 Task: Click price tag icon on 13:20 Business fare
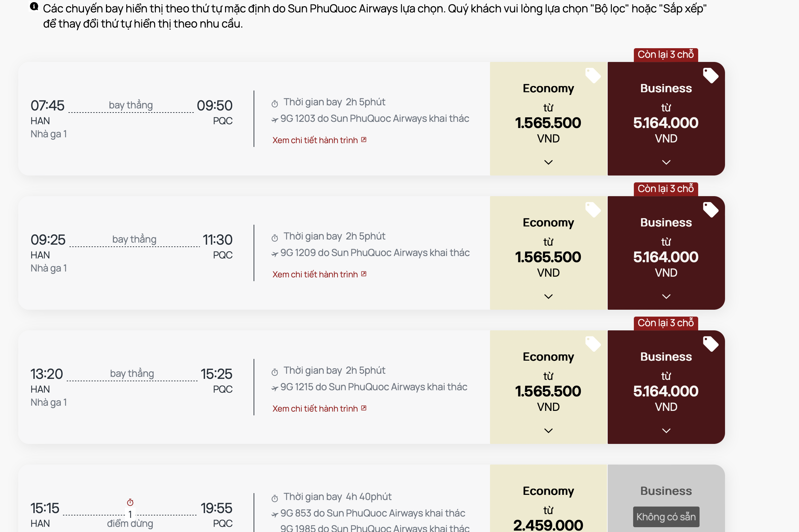[711, 344]
